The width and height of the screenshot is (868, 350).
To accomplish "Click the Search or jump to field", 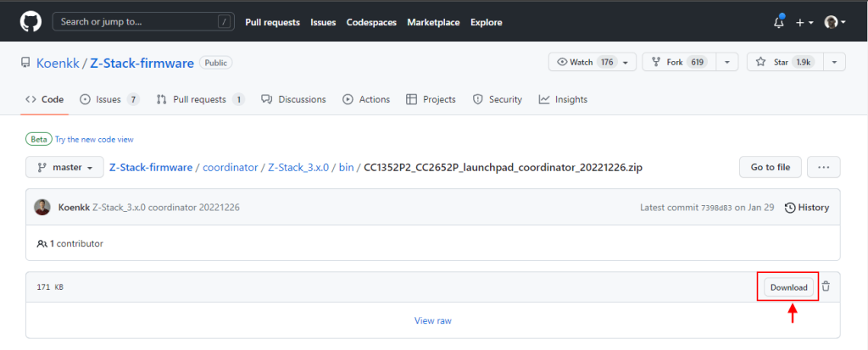I will point(142,22).
